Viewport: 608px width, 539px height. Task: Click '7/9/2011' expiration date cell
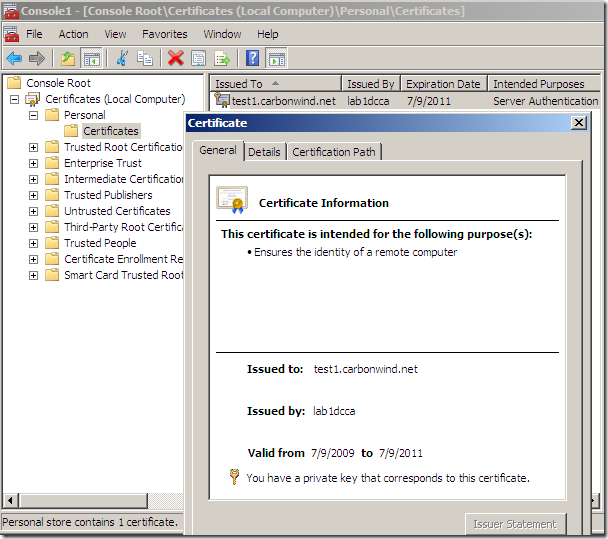tap(429, 101)
